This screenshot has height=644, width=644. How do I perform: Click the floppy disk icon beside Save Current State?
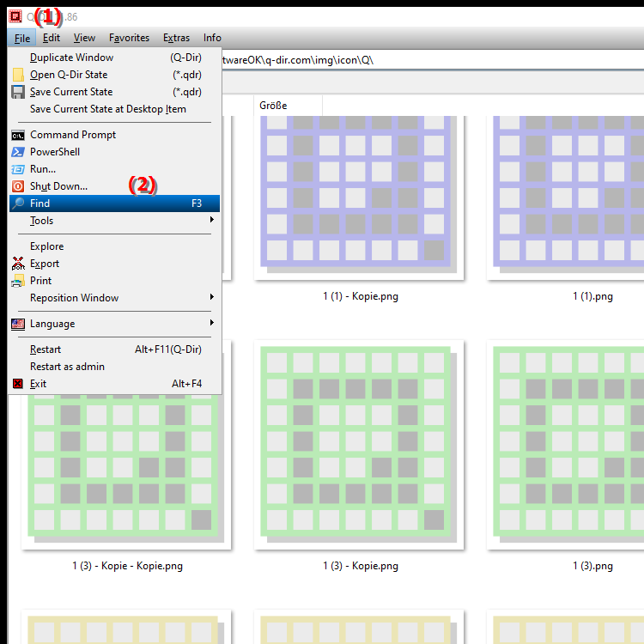click(x=18, y=92)
